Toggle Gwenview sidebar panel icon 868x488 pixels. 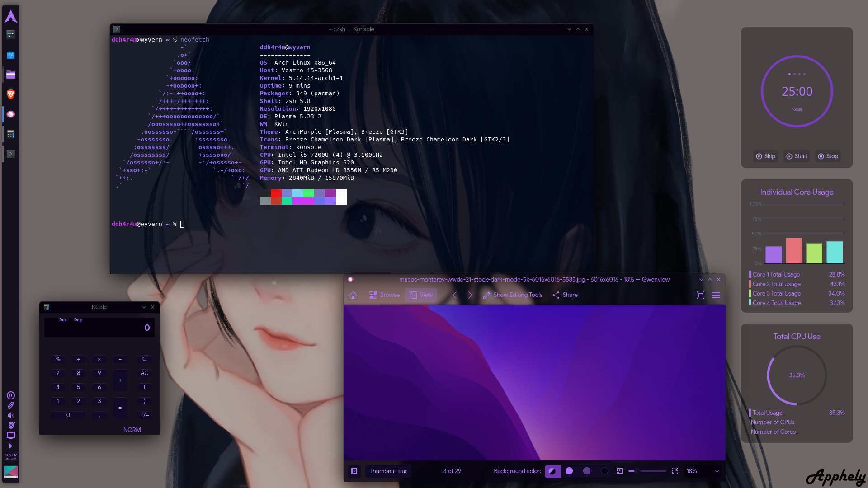354,471
